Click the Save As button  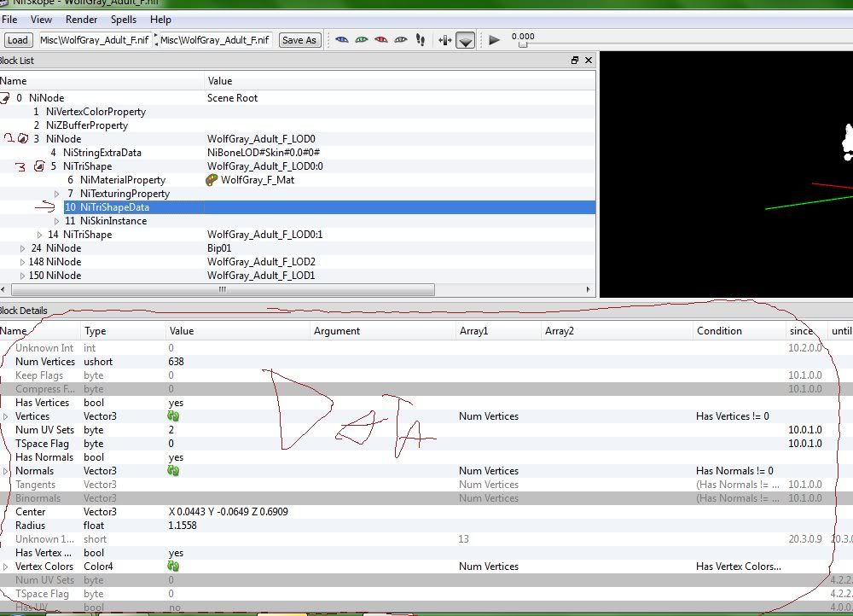(x=299, y=40)
